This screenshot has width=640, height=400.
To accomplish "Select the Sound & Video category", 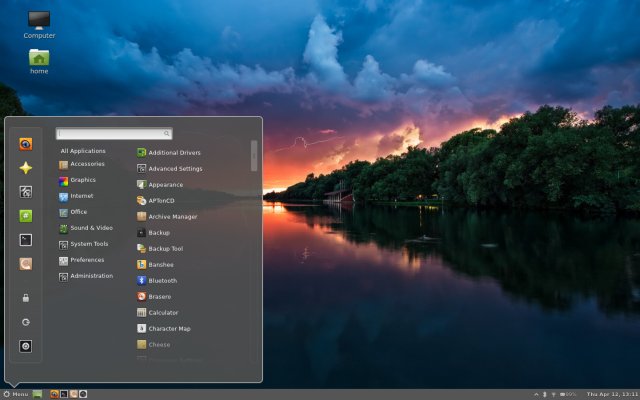I will click(x=90, y=228).
